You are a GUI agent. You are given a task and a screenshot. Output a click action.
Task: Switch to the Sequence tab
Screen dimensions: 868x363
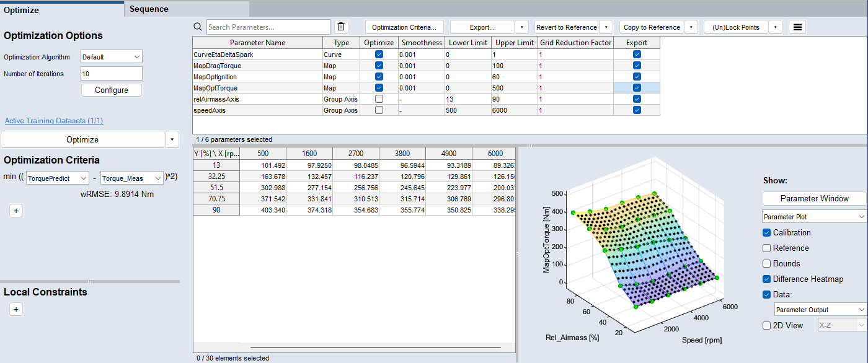(149, 9)
